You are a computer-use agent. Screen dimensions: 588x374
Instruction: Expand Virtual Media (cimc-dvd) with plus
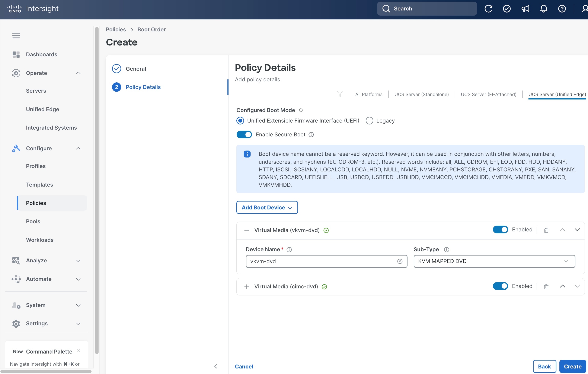click(x=247, y=286)
